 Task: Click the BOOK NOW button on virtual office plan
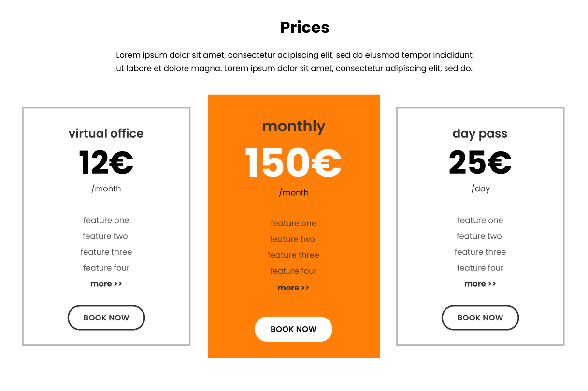[x=106, y=318]
